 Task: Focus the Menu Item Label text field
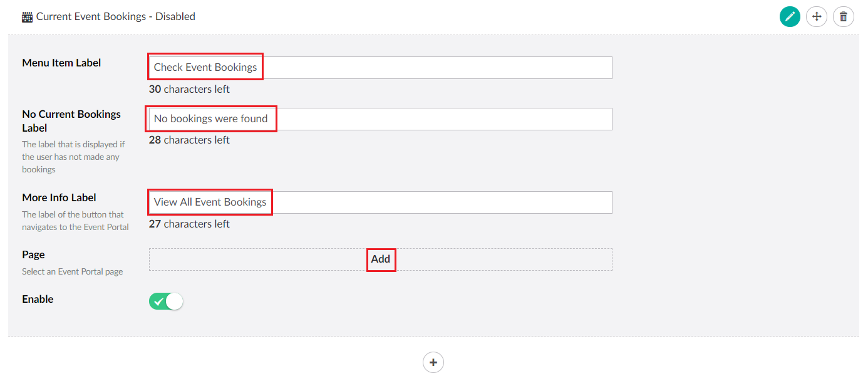[380, 68]
